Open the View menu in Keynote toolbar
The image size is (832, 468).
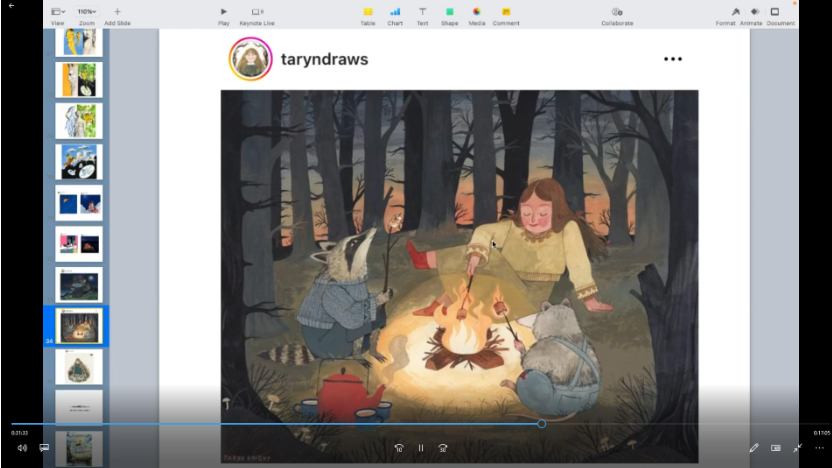coord(57,16)
